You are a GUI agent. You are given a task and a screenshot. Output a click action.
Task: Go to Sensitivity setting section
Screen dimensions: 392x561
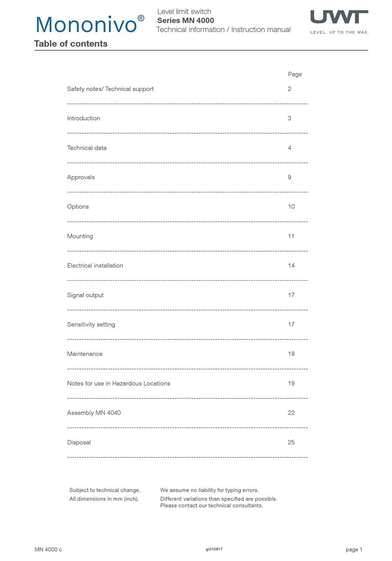click(91, 324)
